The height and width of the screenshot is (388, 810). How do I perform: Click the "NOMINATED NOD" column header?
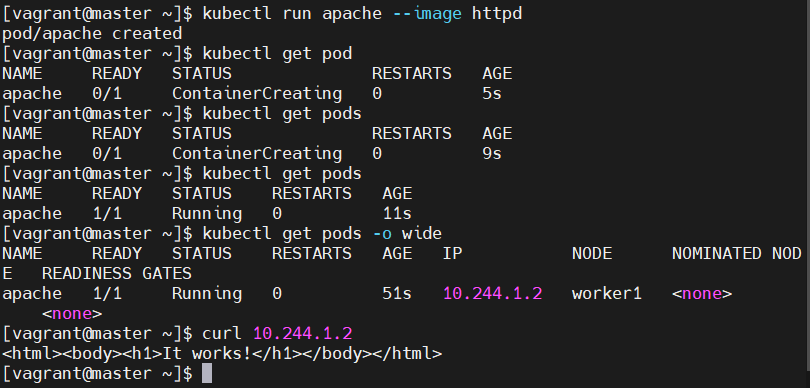click(737, 253)
